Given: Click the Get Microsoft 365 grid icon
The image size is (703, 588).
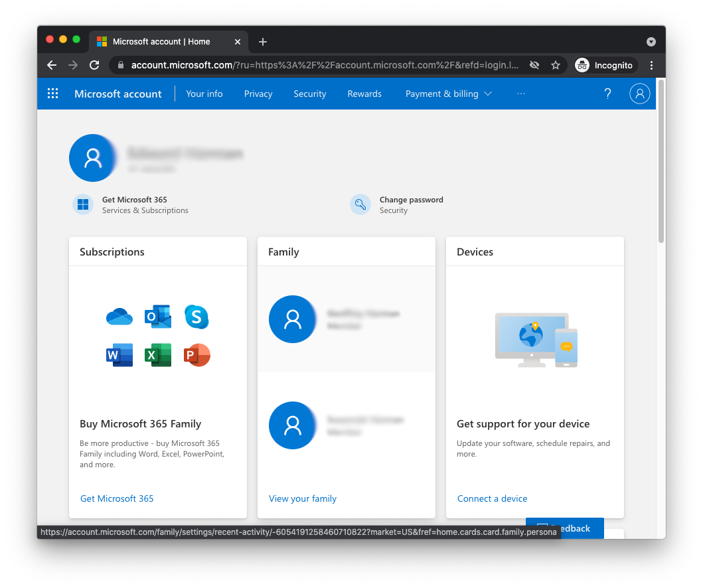Looking at the screenshot, I should 83,204.
